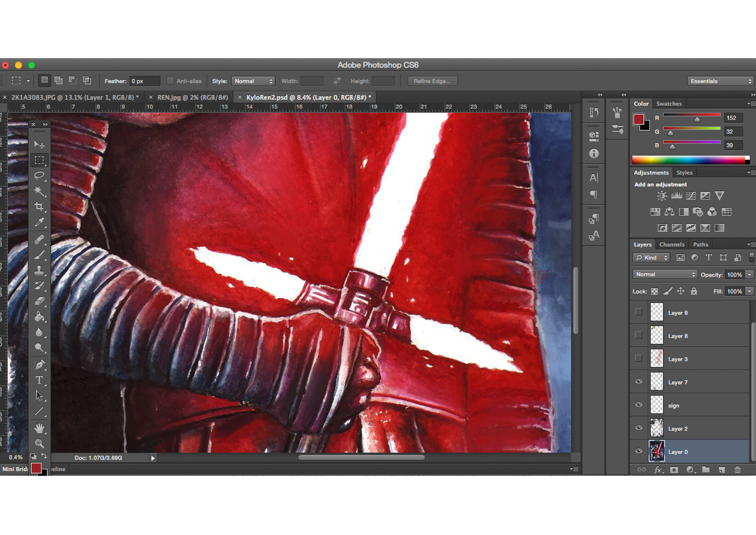Switch to the 2K1A3083.JPG document tab

pos(75,98)
